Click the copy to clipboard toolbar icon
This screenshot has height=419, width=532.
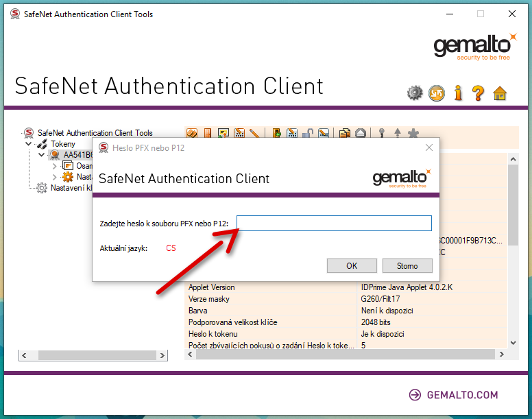pos(345,133)
